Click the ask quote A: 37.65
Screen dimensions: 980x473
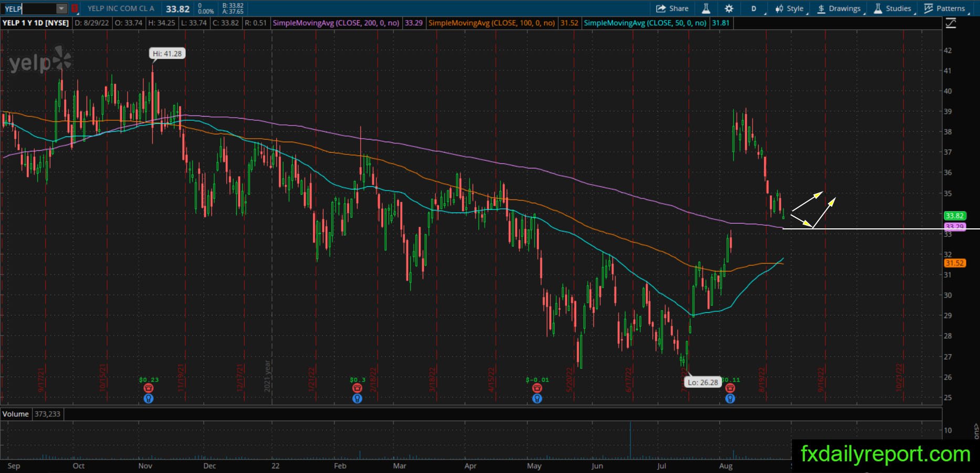pos(233,12)
